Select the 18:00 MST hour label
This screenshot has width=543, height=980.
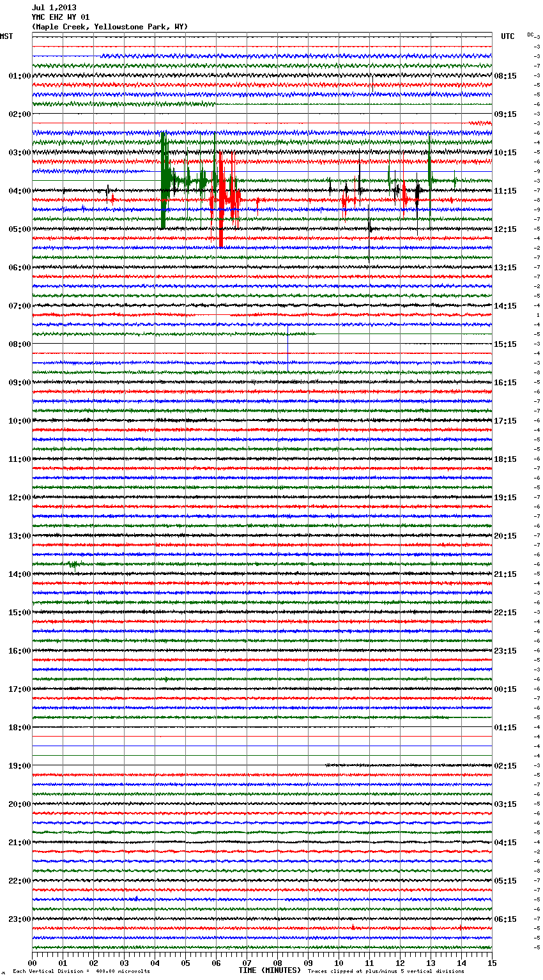[x=20, y=728]
